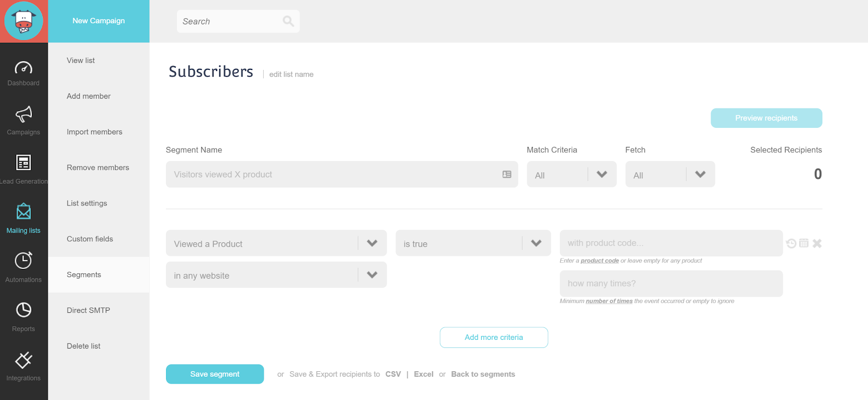Image resolution: width=868 pixels, height=400 pixels.
Task: Open the Viewed a Product dropdown
Action: tap(276, 243)
